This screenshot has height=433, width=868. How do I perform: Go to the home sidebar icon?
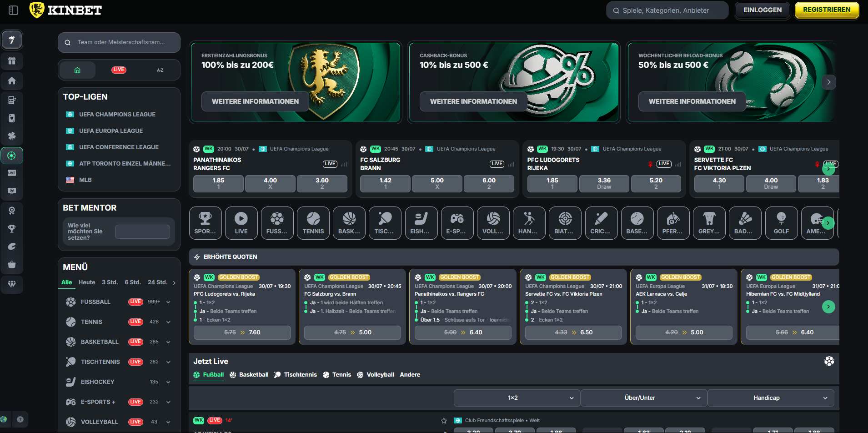[12, 81]
